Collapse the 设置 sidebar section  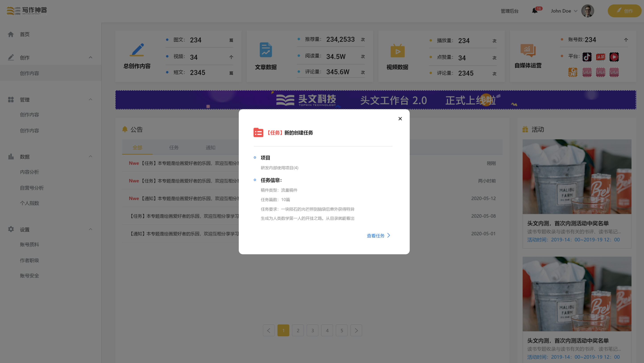(91, 229)
